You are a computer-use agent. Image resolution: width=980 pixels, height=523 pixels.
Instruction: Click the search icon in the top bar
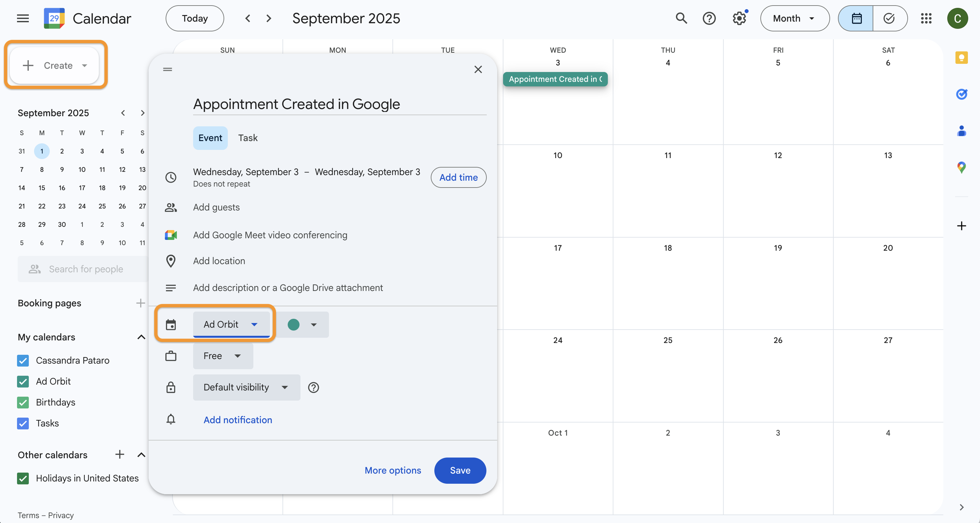(681, 18)
